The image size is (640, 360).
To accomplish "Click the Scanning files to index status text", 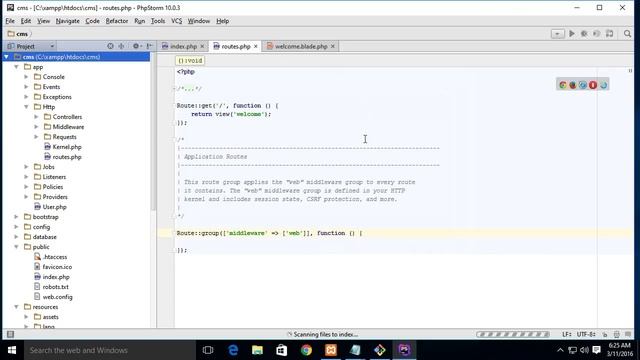I will point(325,334).
